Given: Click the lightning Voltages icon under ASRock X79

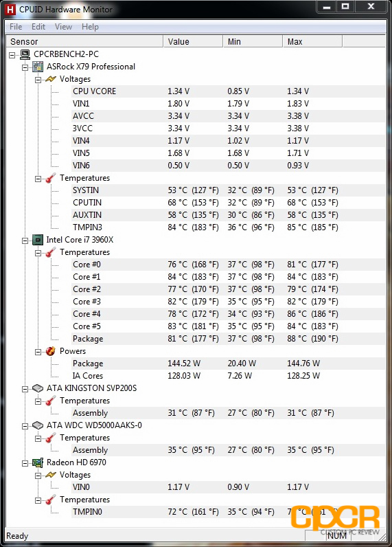Looking at the screenshot, I should click(51, 79).
